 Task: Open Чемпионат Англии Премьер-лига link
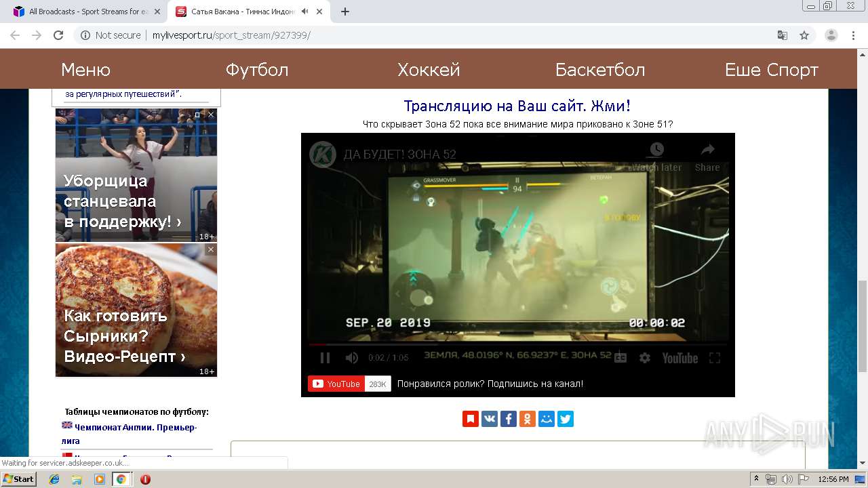(129, 434)
